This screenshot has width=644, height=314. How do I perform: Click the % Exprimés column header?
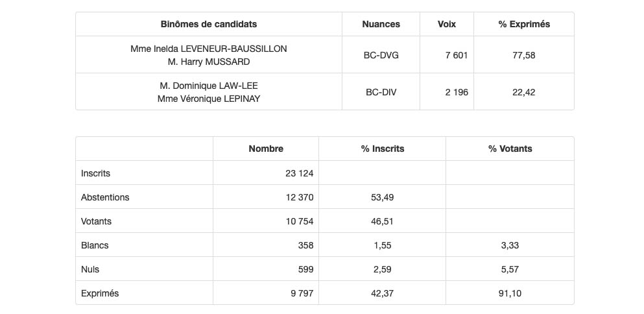pos(523,24)
